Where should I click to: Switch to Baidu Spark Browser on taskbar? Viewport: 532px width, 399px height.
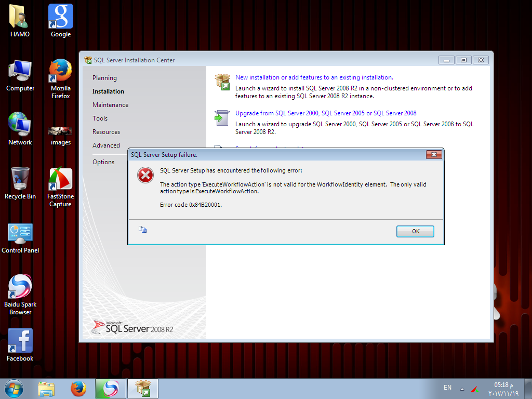111,389
